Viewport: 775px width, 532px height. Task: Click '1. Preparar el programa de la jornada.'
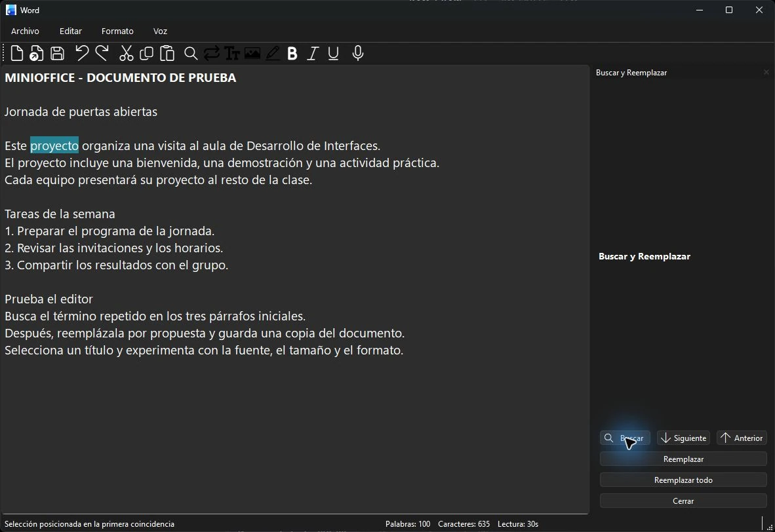[109, 231]
